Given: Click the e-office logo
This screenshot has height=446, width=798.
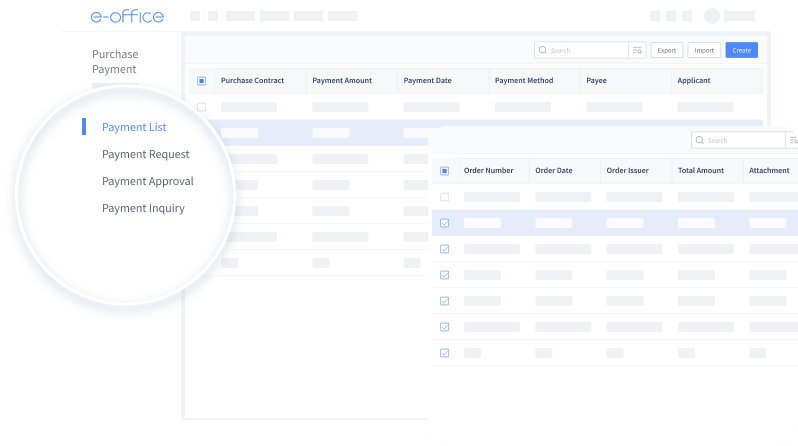Looking at the screenshot, I should pyautogui.click(x=127, y=16).
